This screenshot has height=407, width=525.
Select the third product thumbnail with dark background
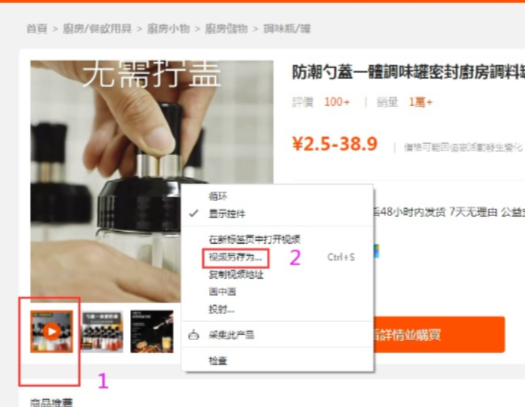pyautogui.click(x=152, y=331)
